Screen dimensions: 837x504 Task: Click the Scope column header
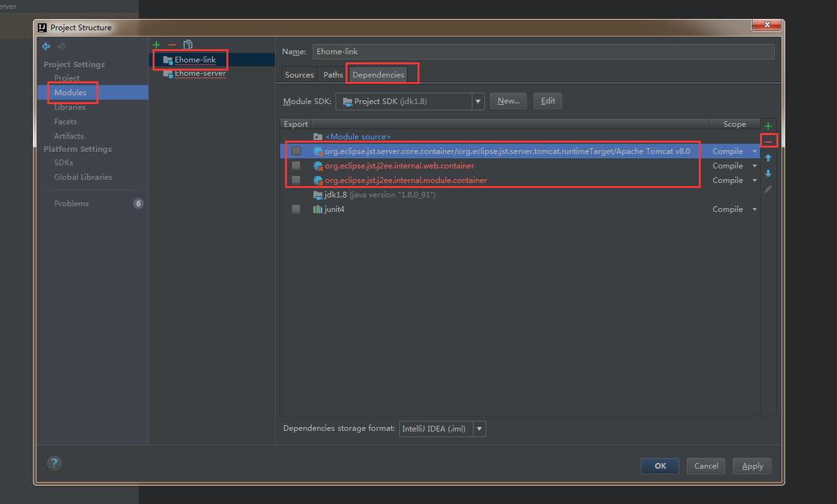[x=735, y=124]
